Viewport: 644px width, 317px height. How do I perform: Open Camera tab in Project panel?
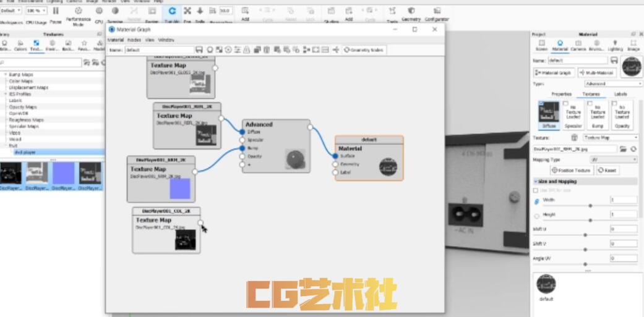578,46
